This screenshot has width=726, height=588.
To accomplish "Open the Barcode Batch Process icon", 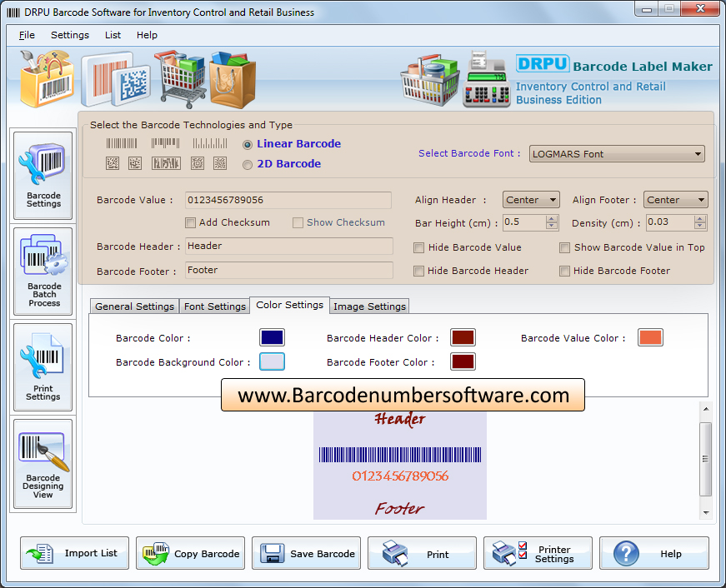I will (x=43, y=271).
